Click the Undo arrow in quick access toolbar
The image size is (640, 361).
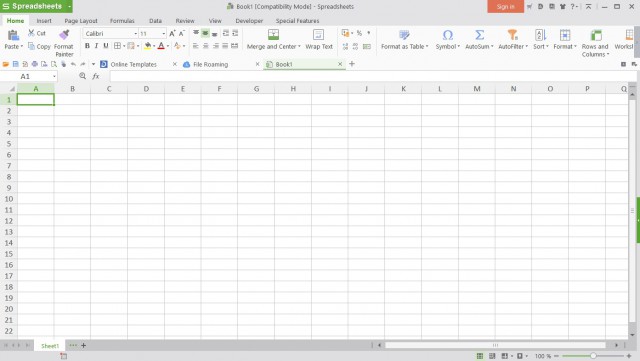pos(73,64)
